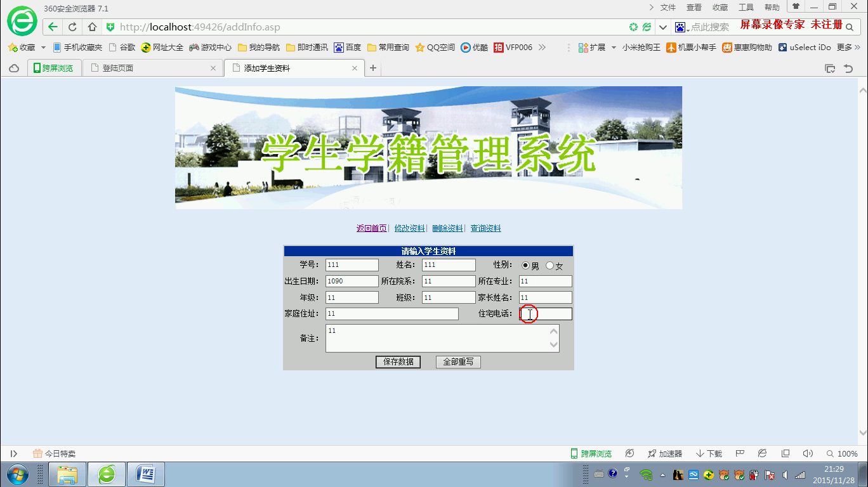This screenshot has width=868, height=487.
Task: Click 全部重写 reset button
Action: (x=458, y=361)
